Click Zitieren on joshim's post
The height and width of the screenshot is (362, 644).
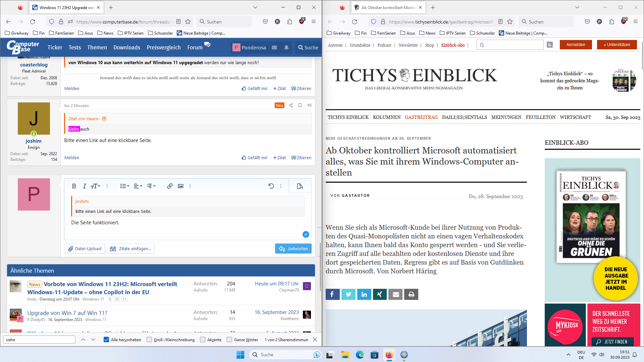[x=301, y=157]
